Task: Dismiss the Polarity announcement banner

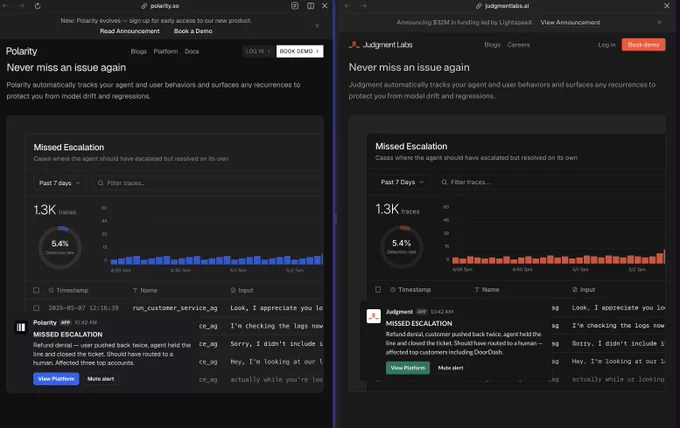Action: (317, 26)
